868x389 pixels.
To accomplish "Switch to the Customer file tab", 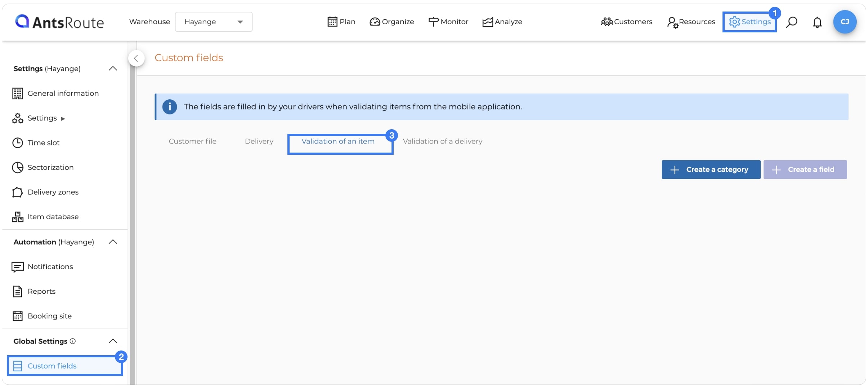I will point(192,141).
